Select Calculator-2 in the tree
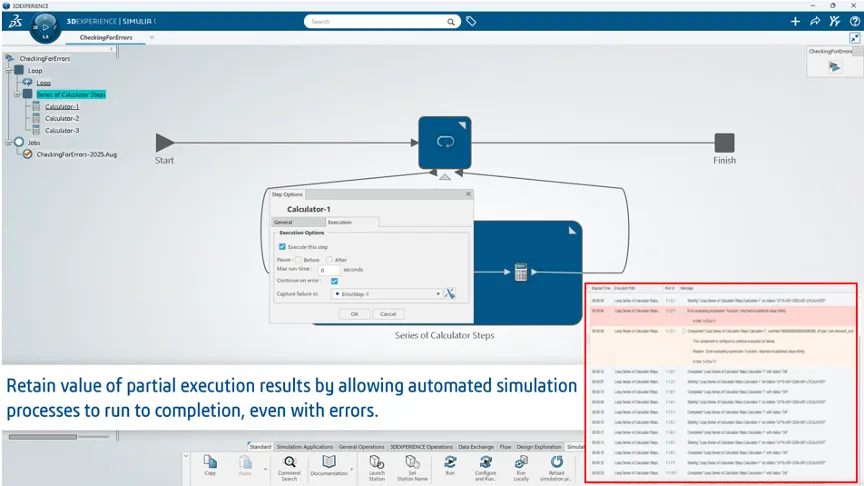The image size is (864, 486). point(62,118)
